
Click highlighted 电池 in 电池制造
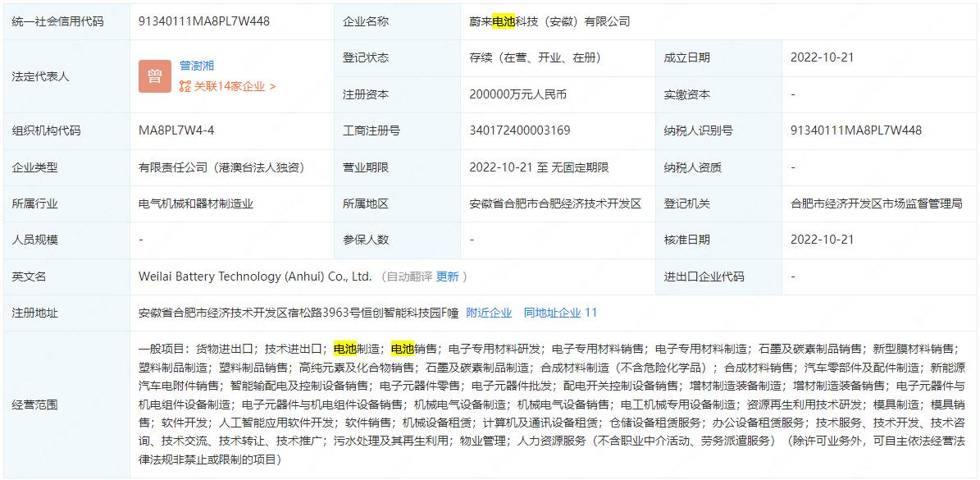[x=345, y=349]
